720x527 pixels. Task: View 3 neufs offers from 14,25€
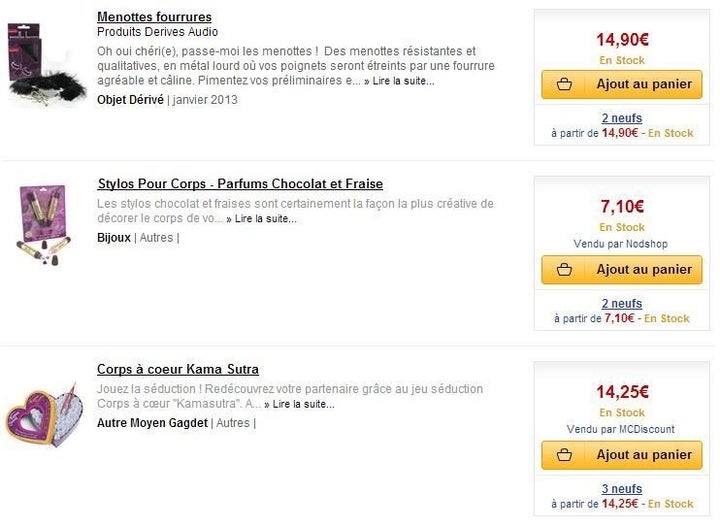pyautogui.click(x=622, y=489)
